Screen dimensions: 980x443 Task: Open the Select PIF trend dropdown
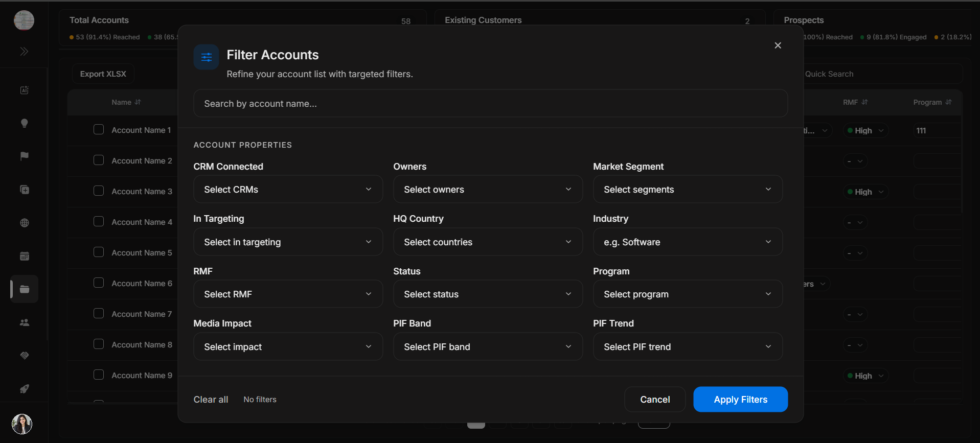tap(688, 347)
